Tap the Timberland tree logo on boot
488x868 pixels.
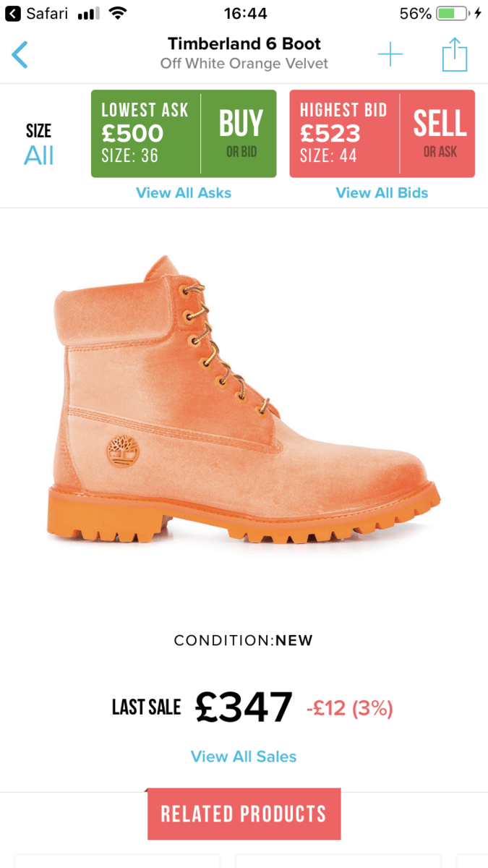119,446
